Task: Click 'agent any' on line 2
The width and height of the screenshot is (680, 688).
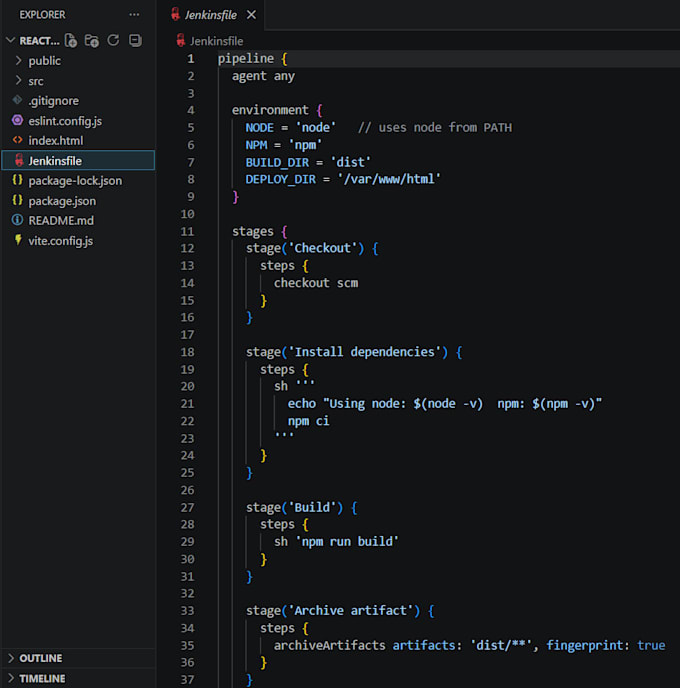Action: [x=263, y=76]
